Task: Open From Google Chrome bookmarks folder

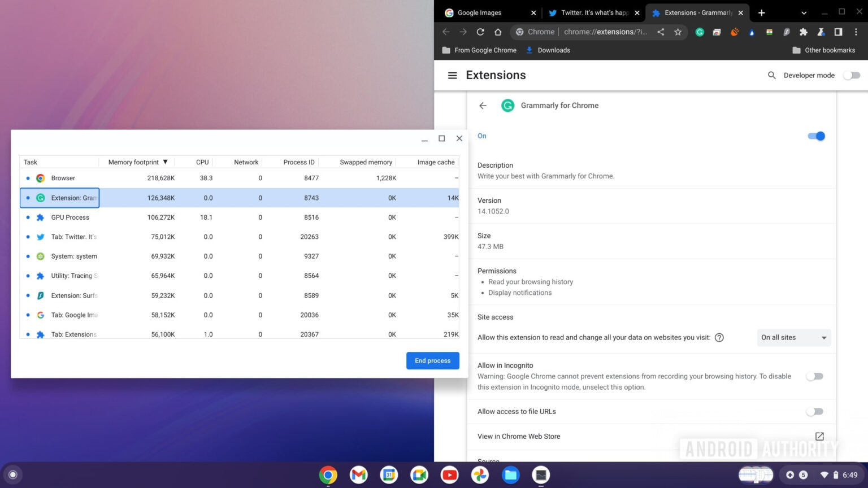Action: pos(479,50)
